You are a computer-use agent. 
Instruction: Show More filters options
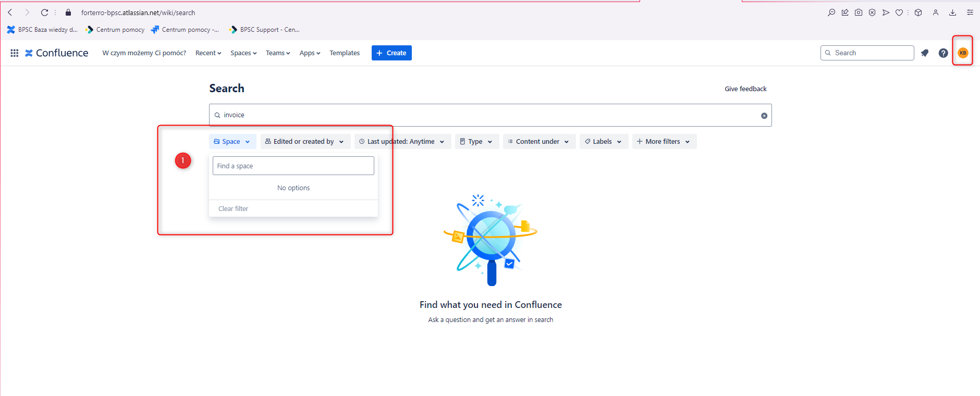point(665,142)
